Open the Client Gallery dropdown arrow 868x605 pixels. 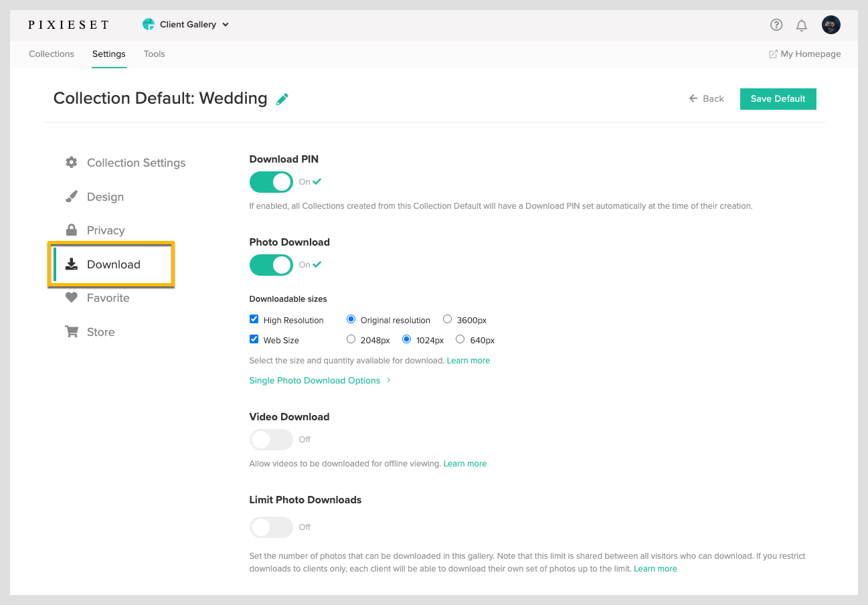[226, 25]
